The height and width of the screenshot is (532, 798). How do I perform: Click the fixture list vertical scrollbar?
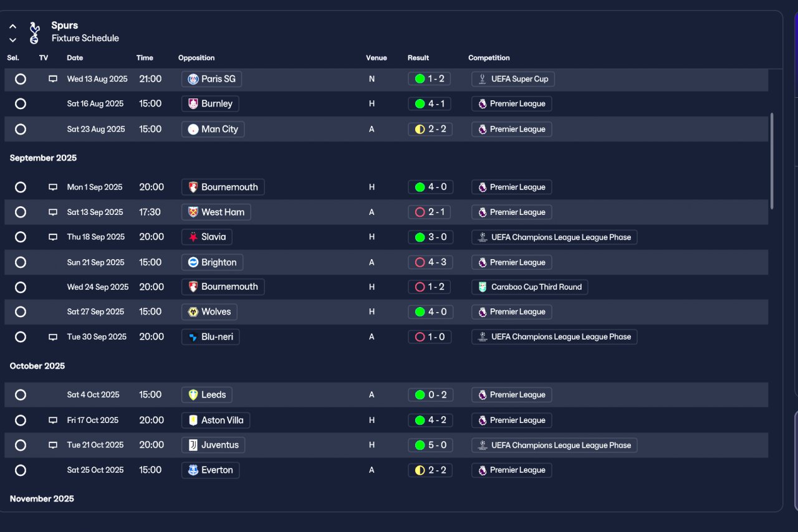click(772, 161)
